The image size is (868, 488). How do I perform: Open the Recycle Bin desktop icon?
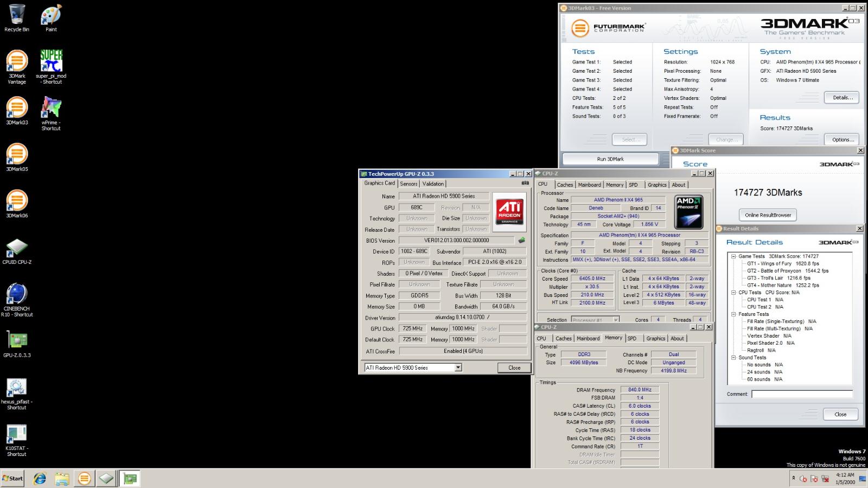(17, 18)
